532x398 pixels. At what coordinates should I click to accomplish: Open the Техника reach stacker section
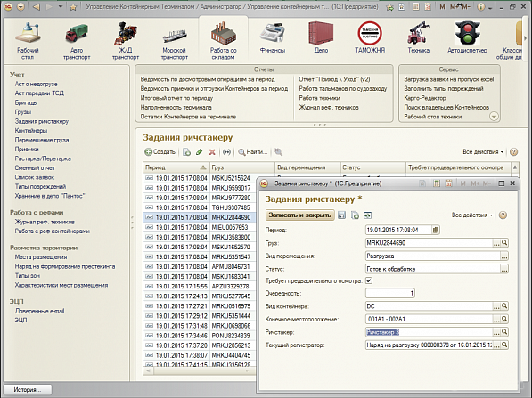[x=418, y=37]
